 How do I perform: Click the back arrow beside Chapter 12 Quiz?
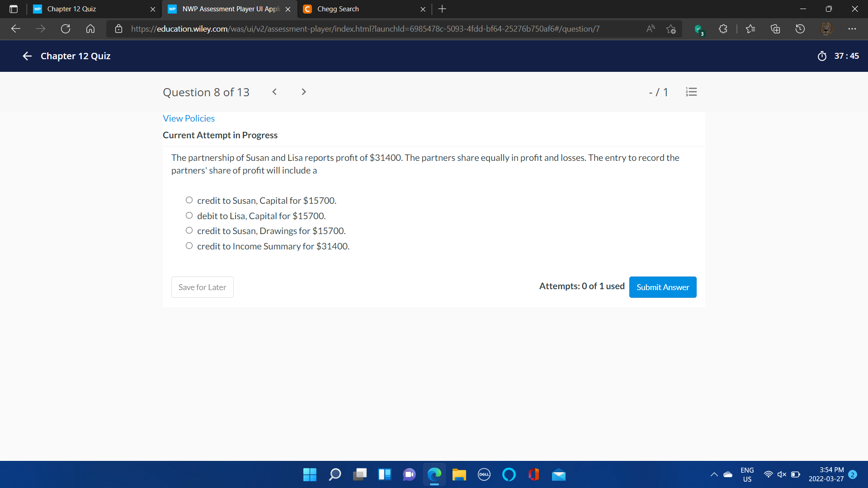point(27,56)
